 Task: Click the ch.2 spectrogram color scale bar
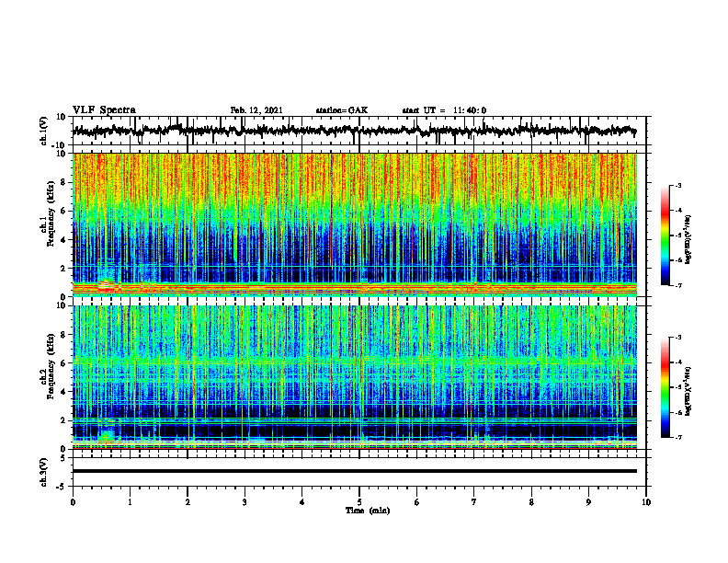(665, 387)
